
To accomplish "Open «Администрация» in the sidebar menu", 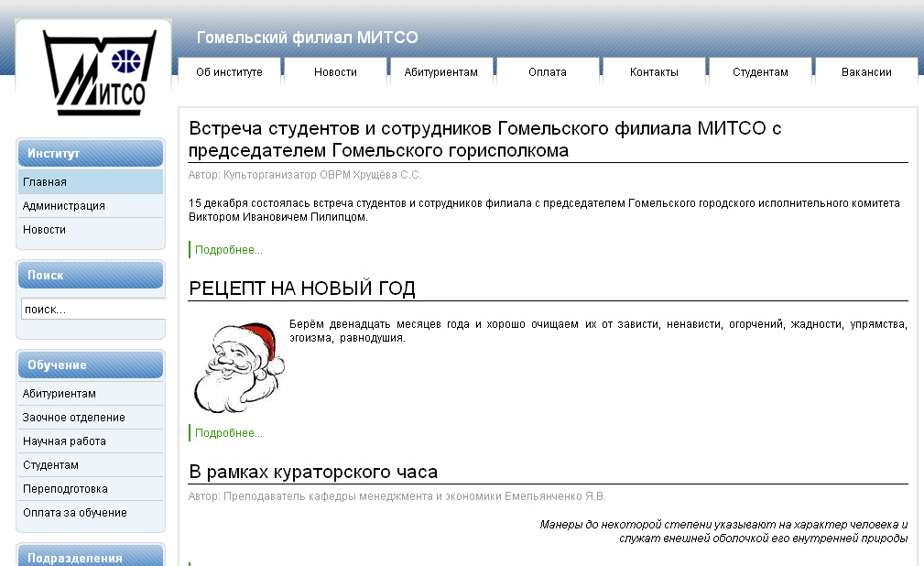I will click(x=64, y=206).
